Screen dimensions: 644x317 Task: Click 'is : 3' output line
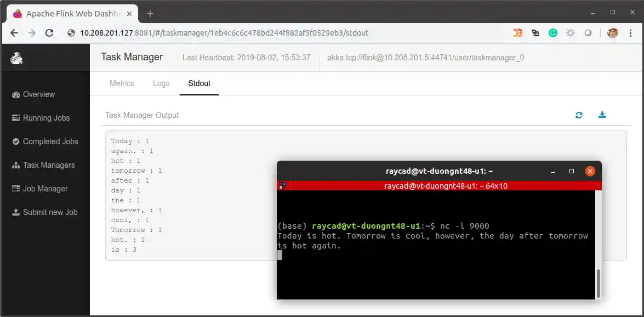pos(124,250)
